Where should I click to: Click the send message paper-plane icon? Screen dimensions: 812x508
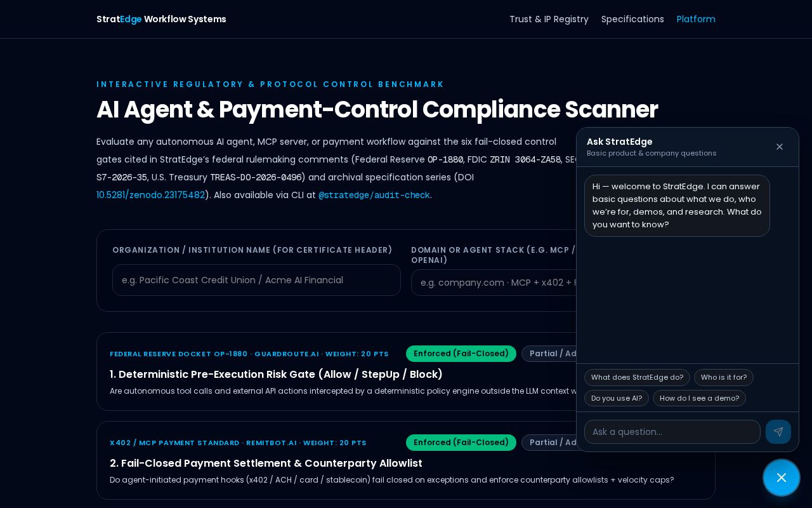click(778, 432)
